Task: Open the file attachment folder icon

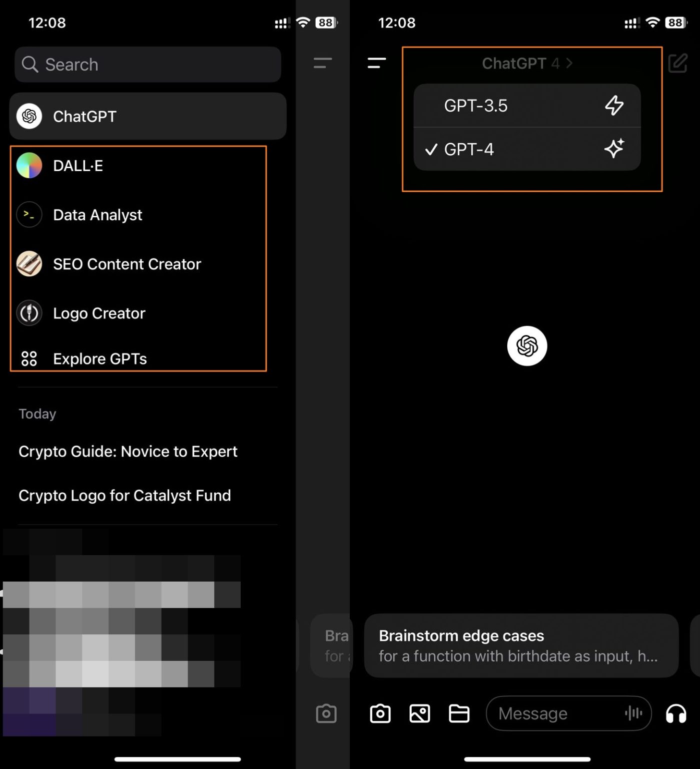Action: pyautogui.click(x=460, y=713)
